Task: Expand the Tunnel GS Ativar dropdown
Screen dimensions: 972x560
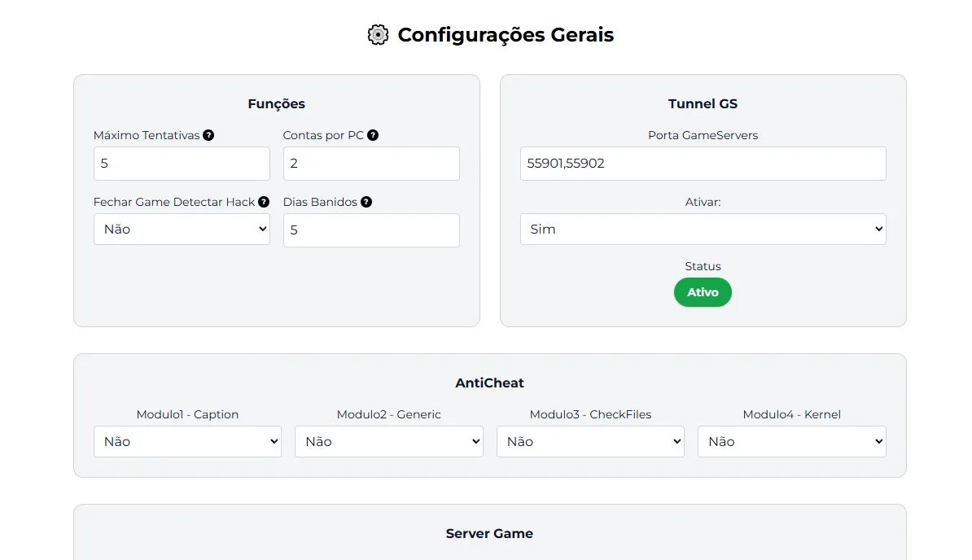Action: click(703, 230)
